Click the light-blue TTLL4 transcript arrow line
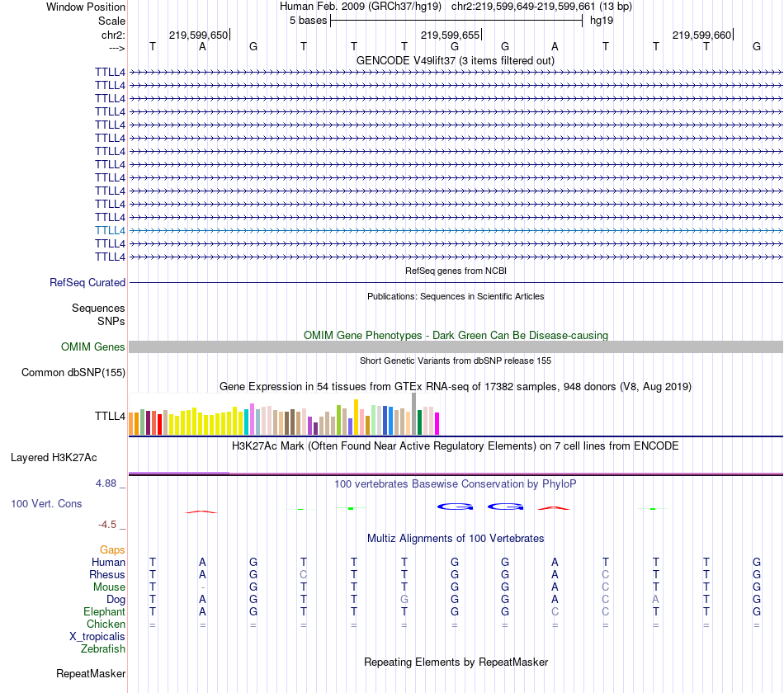Viewport: 784px width, 693px height. coord(456,230)
